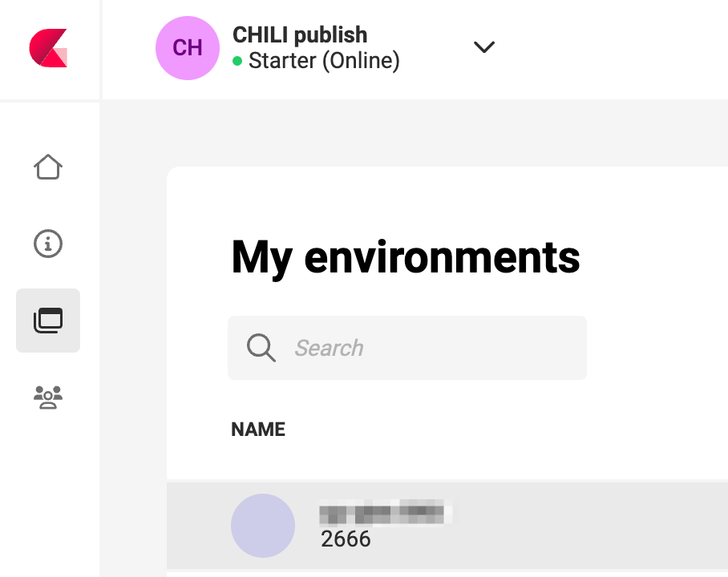Click the pink CH avatar
This screenshot has height=577, width=728.
188,48
